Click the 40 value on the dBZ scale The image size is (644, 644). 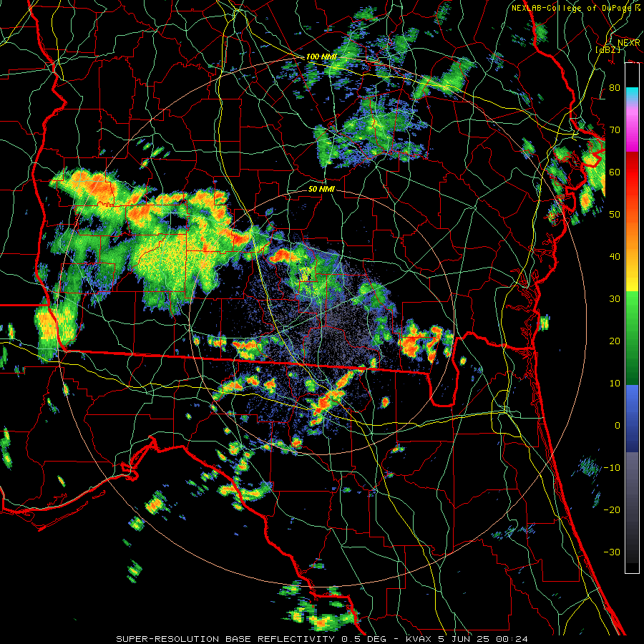(615, 257)
